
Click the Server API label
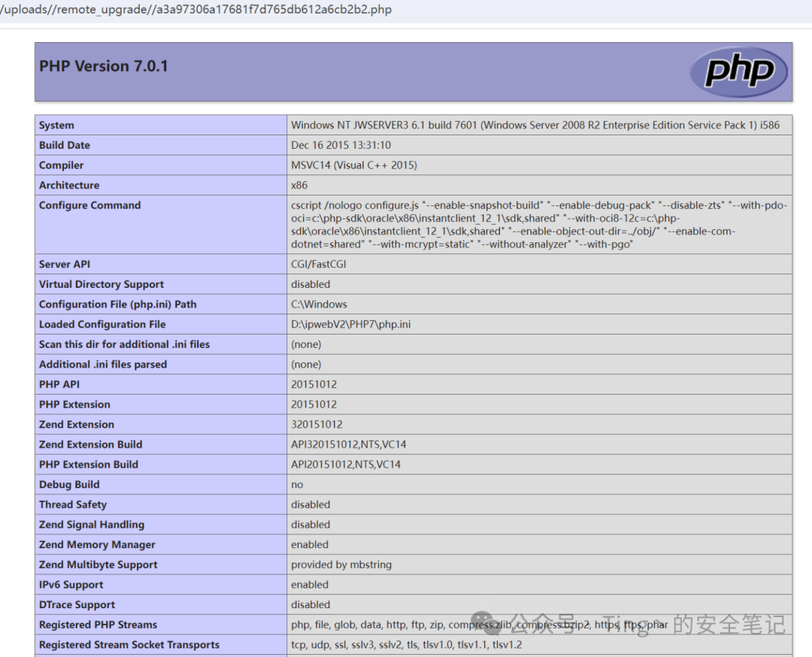tap(64, 264)
